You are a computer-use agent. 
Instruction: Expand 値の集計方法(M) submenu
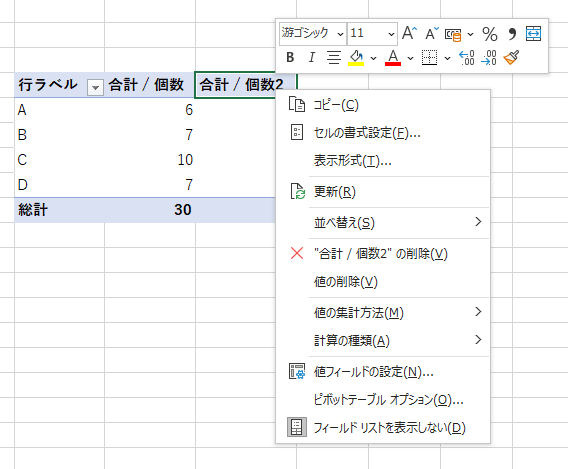pyautogui.click(x=383, y=312)
